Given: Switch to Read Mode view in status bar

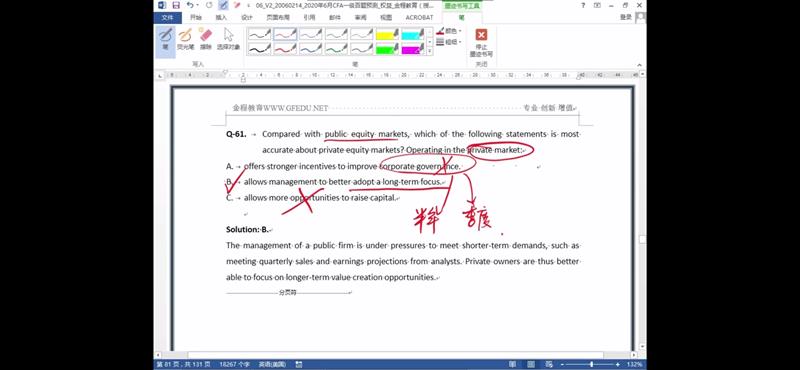Looking at the screenshot, I should tap(512, 364).
